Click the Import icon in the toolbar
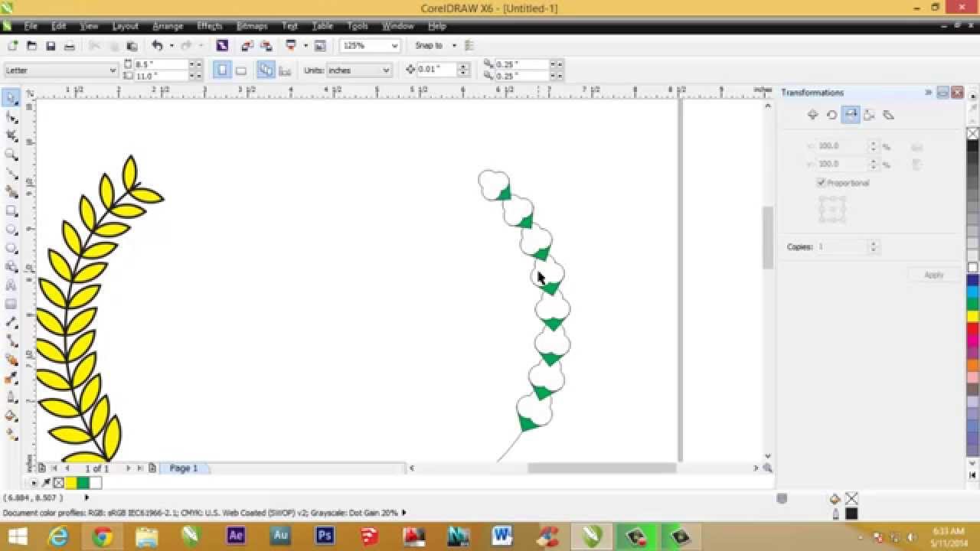This screenshot has height=551, width=980. pos(247,46)
